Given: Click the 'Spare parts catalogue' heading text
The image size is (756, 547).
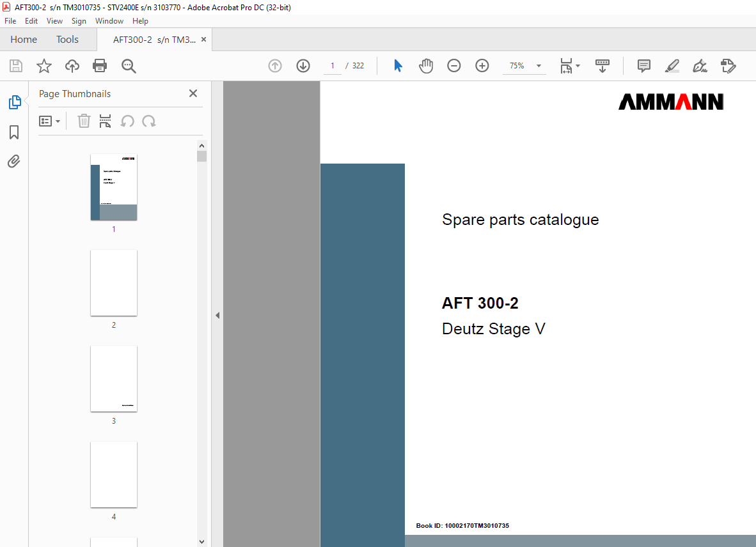Looking at the screenshot, I should (520, 220).
